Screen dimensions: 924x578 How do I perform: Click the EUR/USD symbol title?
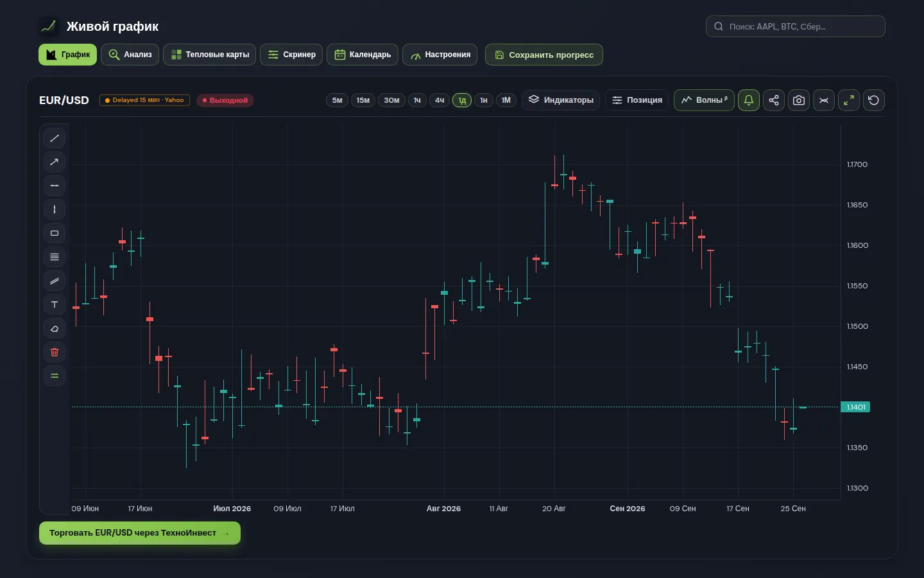(64, 100)
